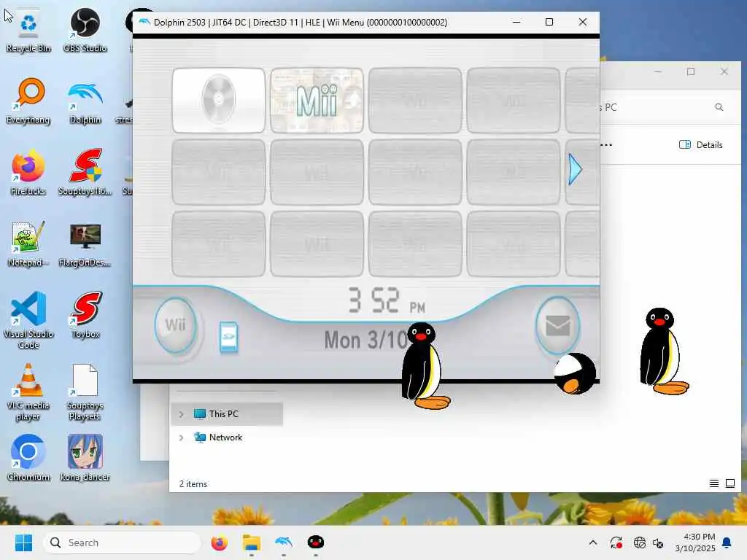Open Souptoys installer desktop icon

coord(85,172)
